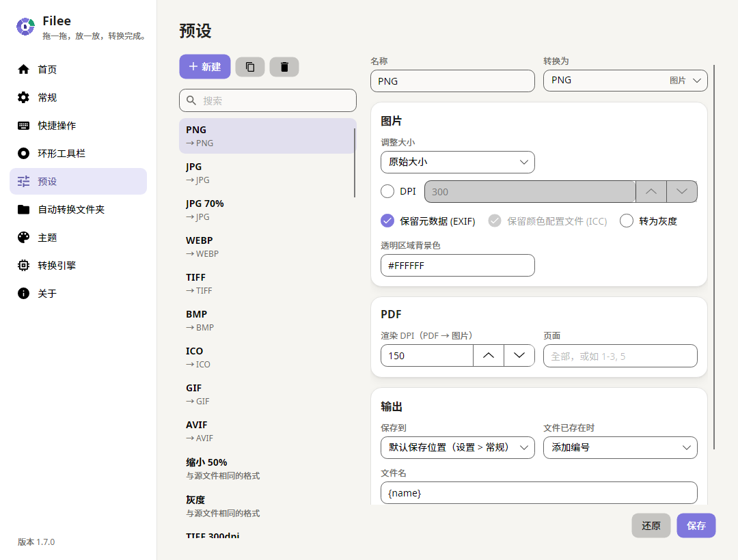
Task: Click the preset search field
Action: 268,100
